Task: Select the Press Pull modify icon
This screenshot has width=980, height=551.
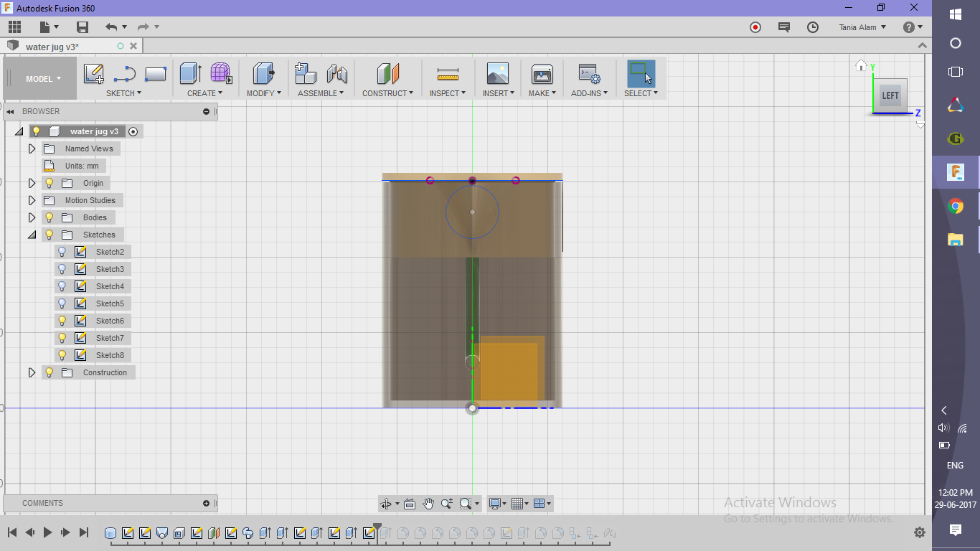Action: [264, 74]
